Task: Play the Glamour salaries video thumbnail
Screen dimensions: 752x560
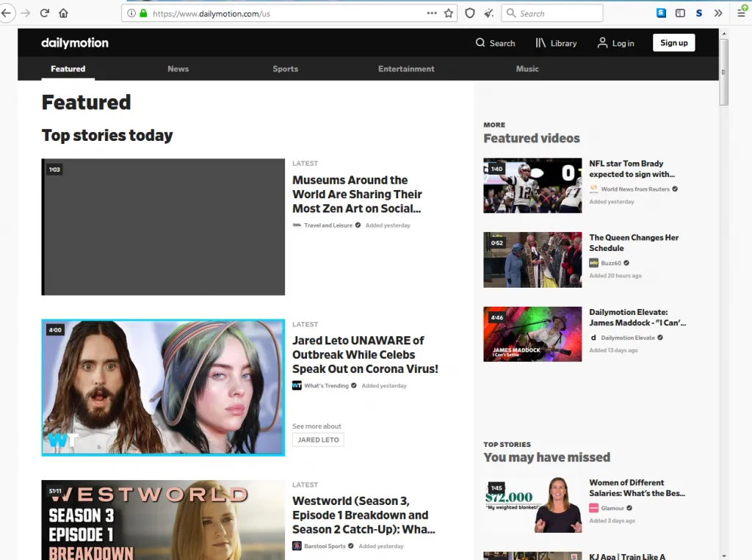Action: [532, 505]
